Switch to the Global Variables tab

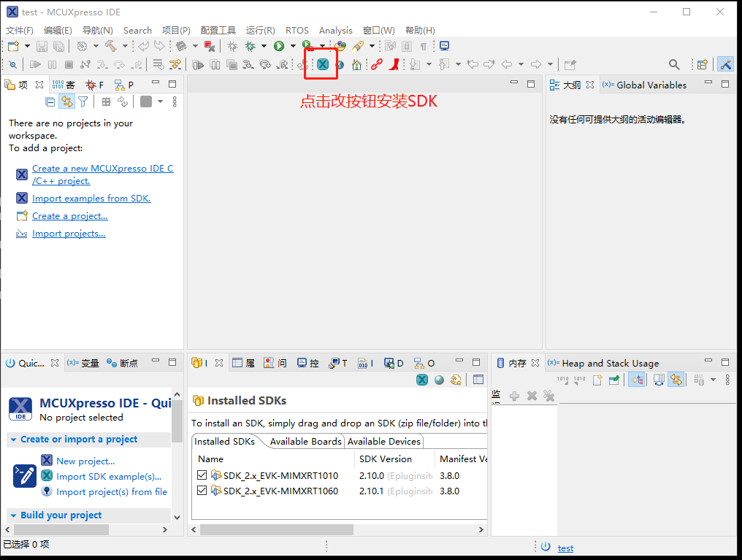coord(645,85)
